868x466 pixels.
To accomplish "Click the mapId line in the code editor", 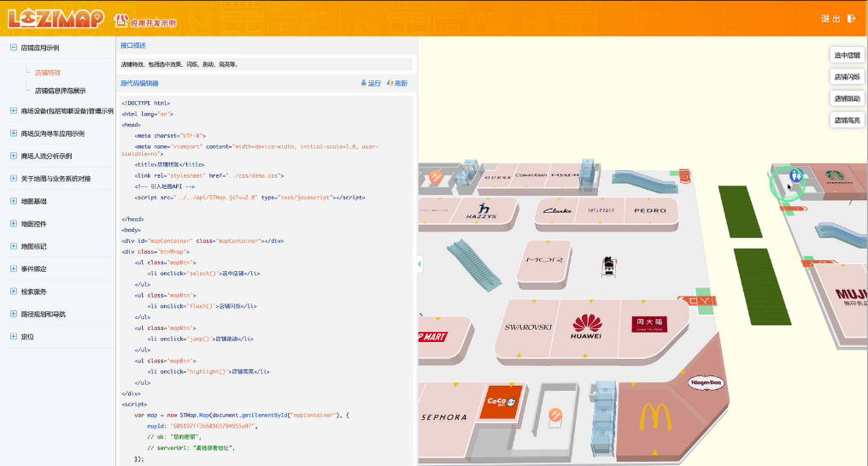I will pyautogui.click(x=202, y=426).
